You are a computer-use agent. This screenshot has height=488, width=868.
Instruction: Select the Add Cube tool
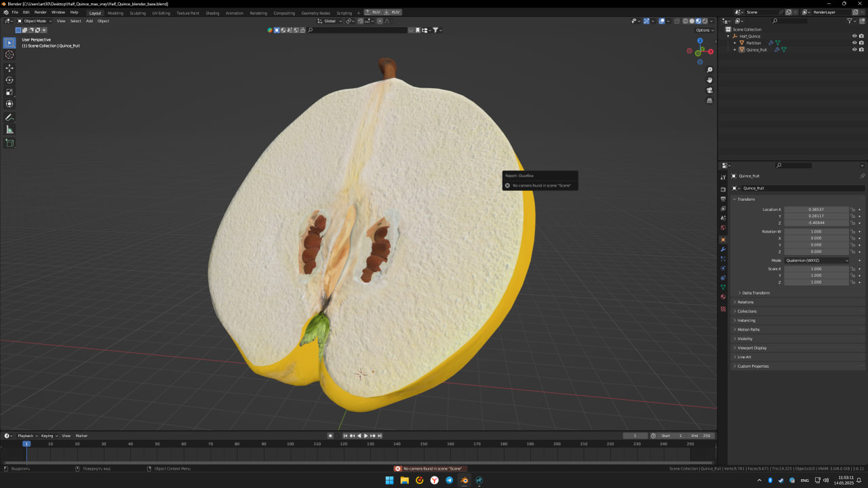[x=9, y=143]
